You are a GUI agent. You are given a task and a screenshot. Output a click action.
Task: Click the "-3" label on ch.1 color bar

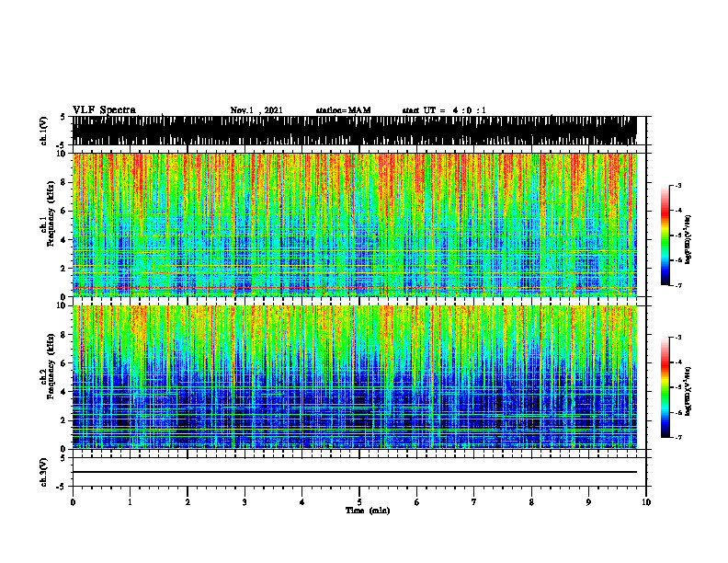[x=678, y=186]
